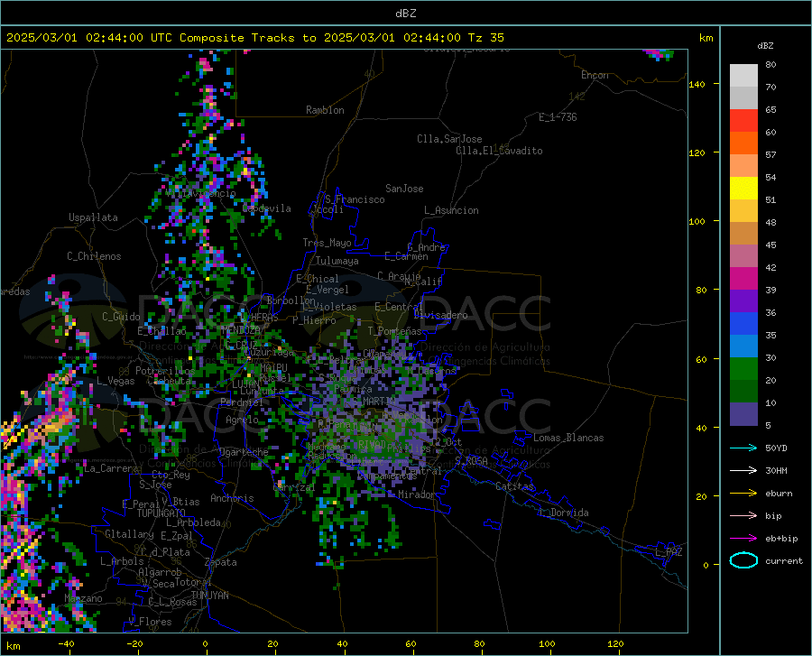
Task: Click the L_Asuncion location label
Action: pyautogui.click(x=451, y=210)
